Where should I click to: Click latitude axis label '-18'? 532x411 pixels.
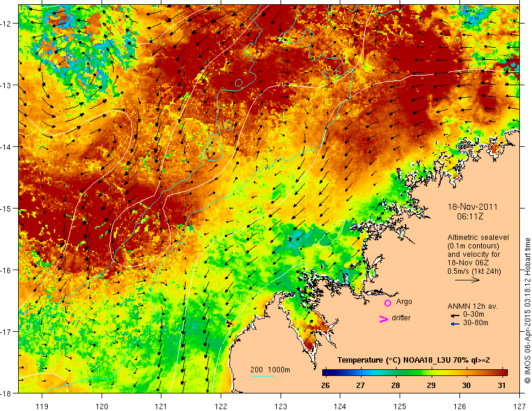pyautogui.click(x=6, y=393)
